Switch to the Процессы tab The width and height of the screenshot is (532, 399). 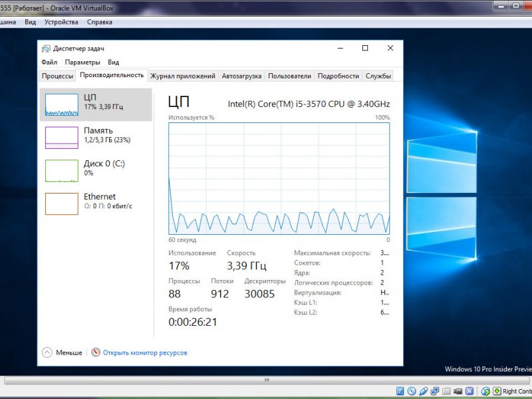coord(57,76)
